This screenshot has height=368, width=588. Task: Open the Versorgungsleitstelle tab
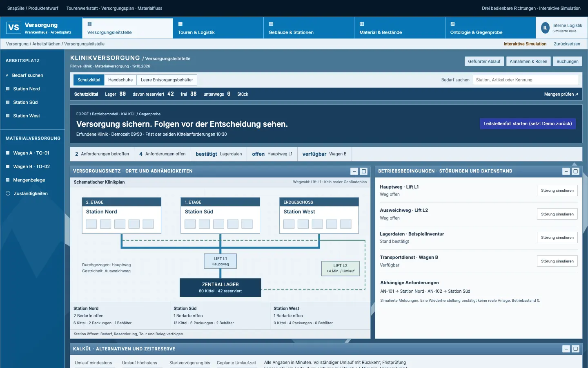(x=127, y=28)
